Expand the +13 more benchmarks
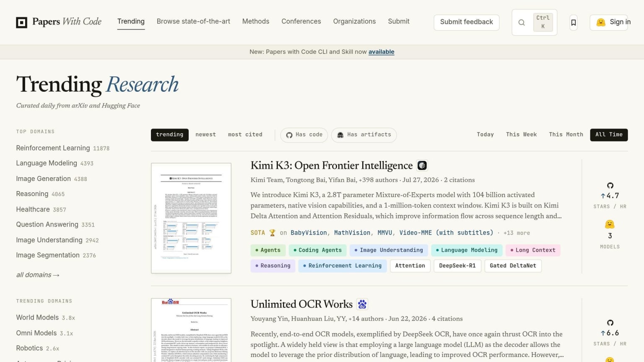Viewport: 644px width, 362px height. (517, 233)
